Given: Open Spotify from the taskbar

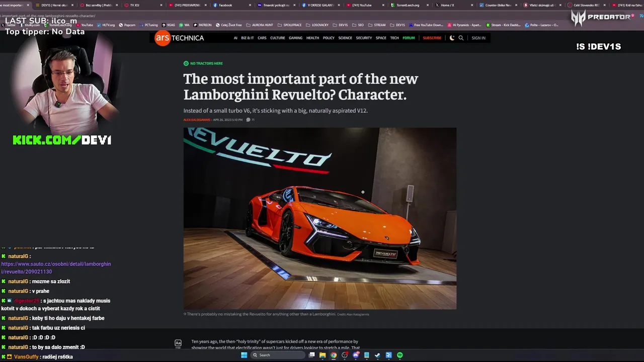Looking at the screenshot, I should point(400,355).
